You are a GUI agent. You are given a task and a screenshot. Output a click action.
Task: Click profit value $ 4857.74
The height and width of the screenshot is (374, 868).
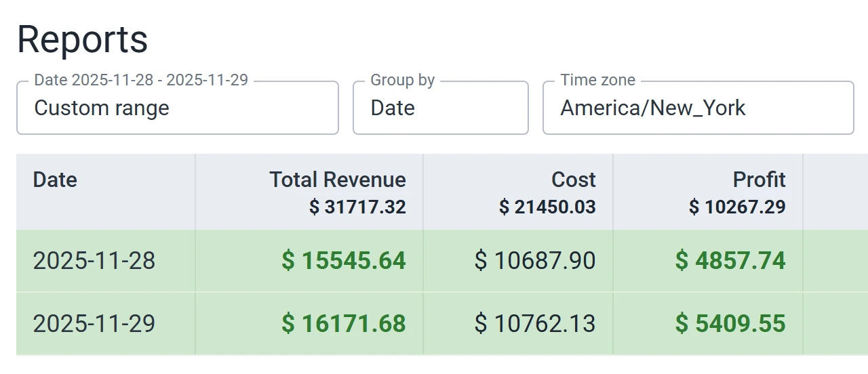click(730, 261)
